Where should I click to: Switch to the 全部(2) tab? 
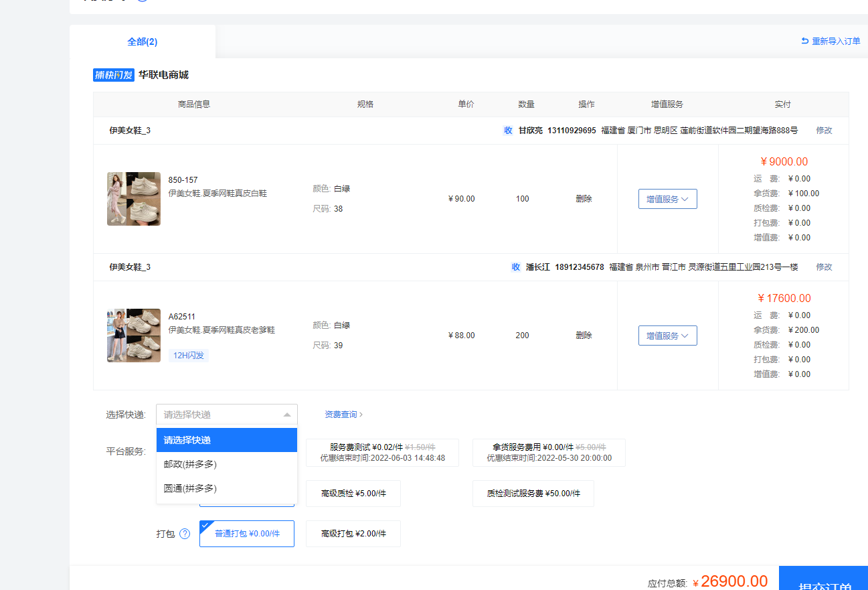[143, 42]
